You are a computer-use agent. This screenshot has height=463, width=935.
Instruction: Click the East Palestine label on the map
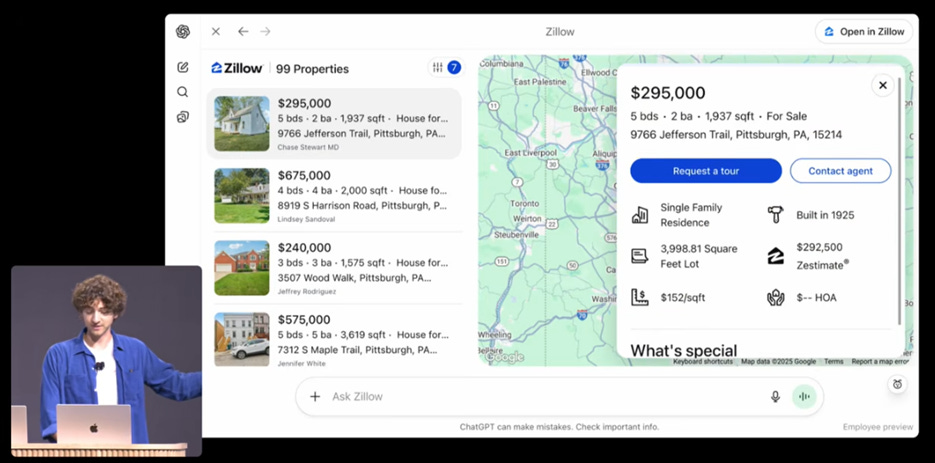point(540,81)
